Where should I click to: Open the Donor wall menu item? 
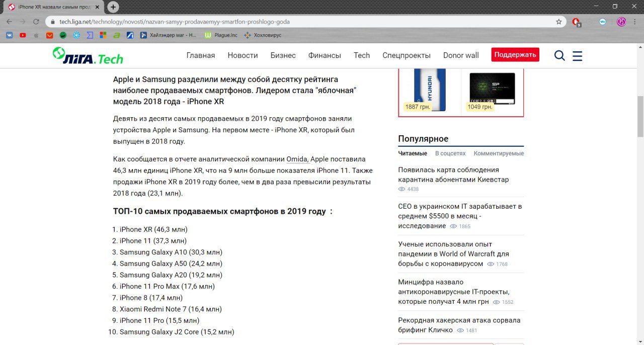pos(461,55)
